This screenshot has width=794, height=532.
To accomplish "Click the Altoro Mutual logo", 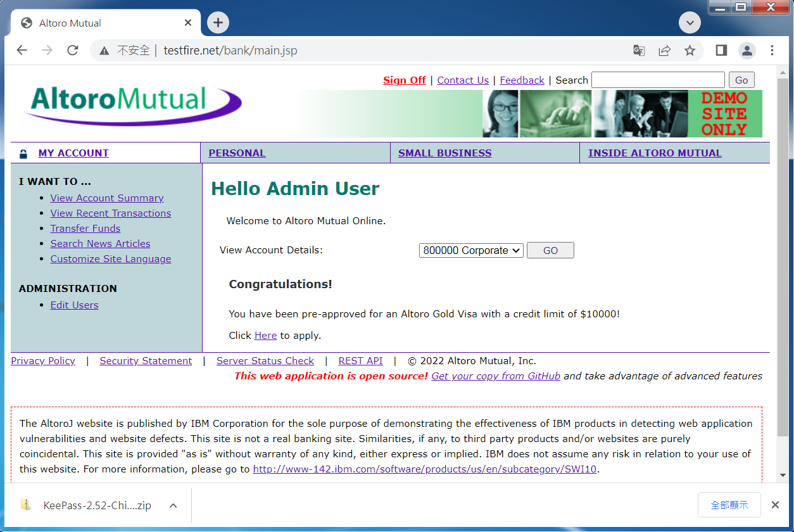I will pos(132,106).
